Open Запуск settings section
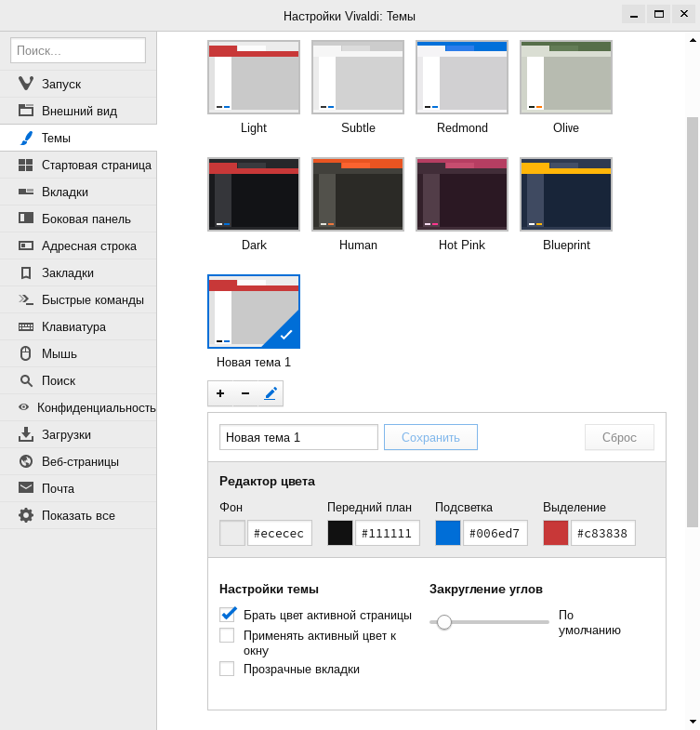700x730 pixels. click(78, 84)
